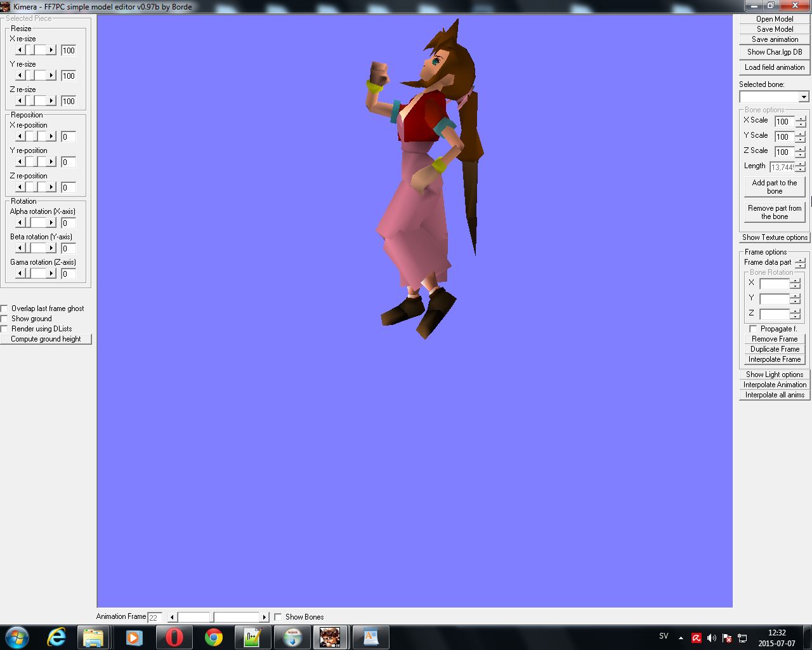
Task: Increase Bone Rotation X spinner
Action: point(795,281)
